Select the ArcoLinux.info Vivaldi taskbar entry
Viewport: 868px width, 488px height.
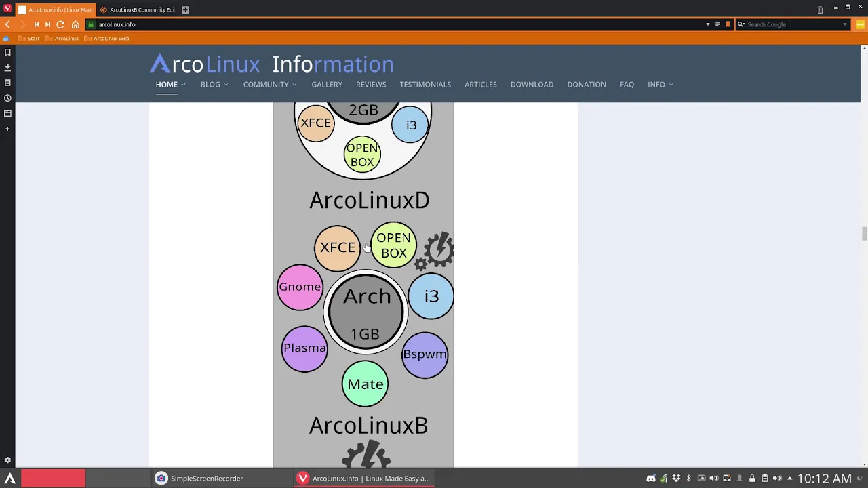coord(364,479)
